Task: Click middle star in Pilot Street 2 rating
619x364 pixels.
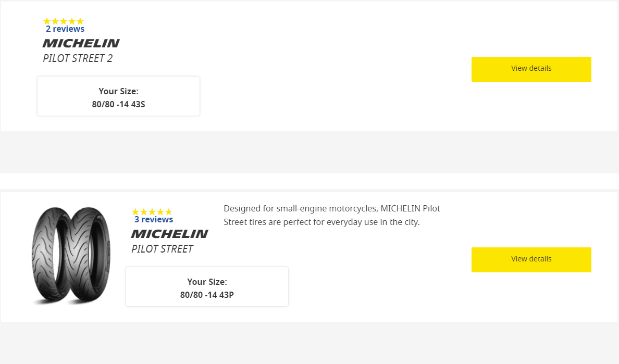Action: [64, 21]
